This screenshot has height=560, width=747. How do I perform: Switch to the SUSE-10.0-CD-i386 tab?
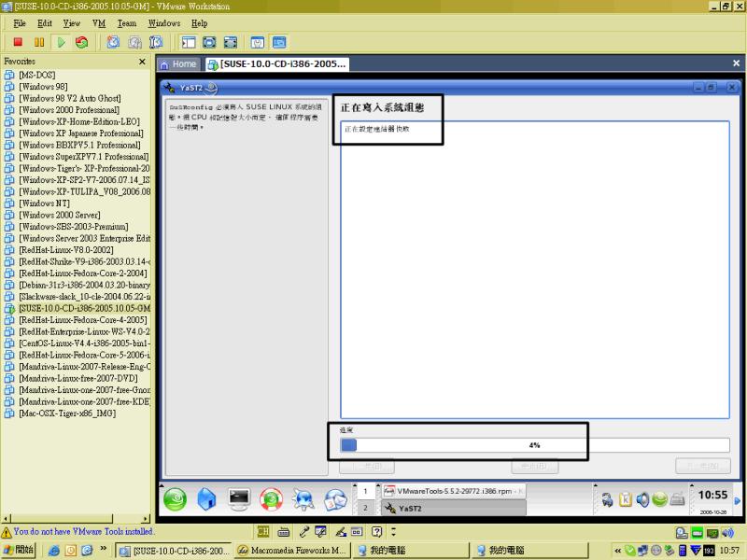(277, 64)
